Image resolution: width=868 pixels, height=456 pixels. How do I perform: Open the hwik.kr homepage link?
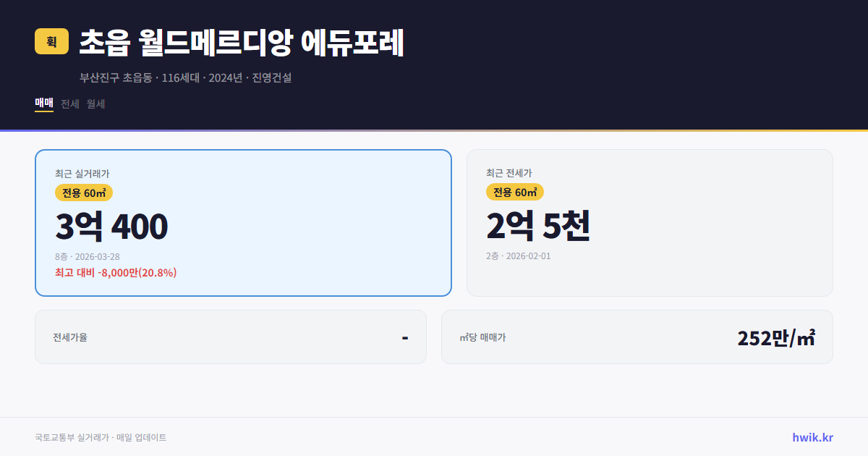pos(812,436)
